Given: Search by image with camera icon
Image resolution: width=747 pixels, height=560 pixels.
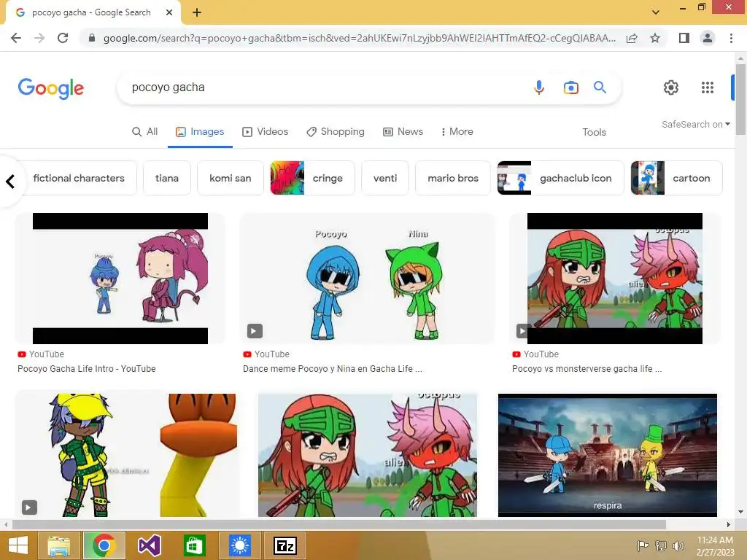Looking at the screenshot, I should point(570,87).
